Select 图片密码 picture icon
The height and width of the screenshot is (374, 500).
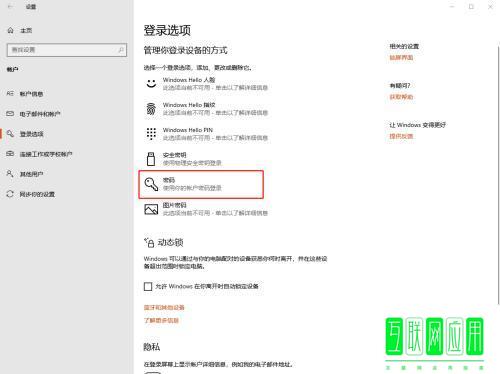coord(151,209)
